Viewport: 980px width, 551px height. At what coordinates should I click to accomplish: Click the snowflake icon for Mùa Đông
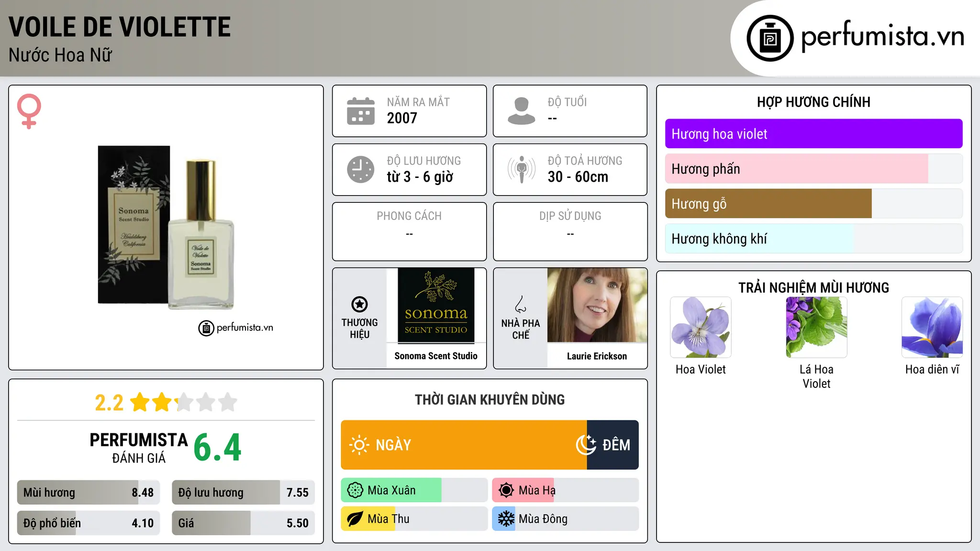tap(506, 519)
